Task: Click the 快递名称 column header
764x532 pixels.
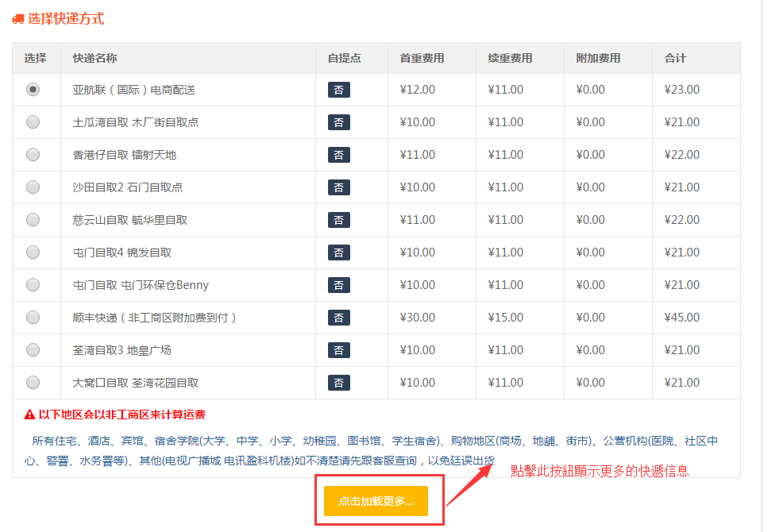Action: (x=95, y=58)
